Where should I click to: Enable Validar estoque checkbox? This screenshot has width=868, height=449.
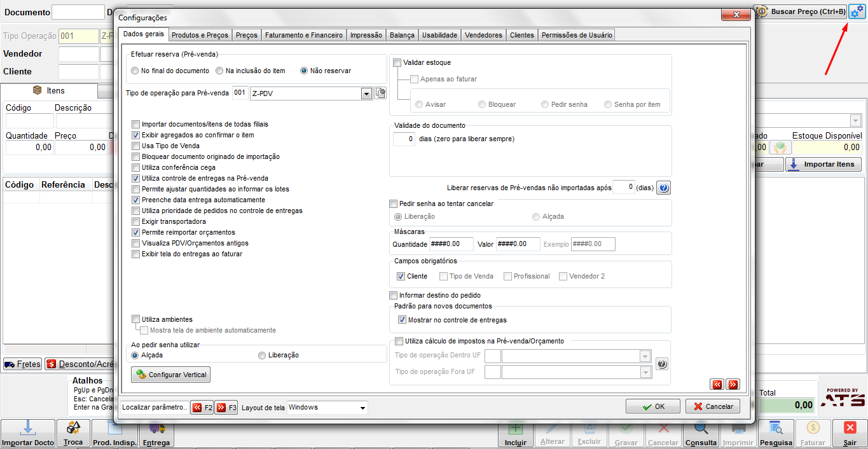[x=397, y=63]
